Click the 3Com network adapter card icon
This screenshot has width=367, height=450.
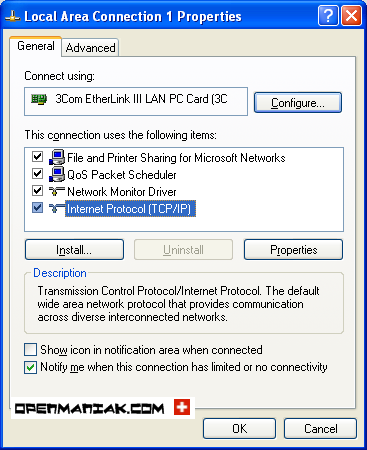point(39,99)
